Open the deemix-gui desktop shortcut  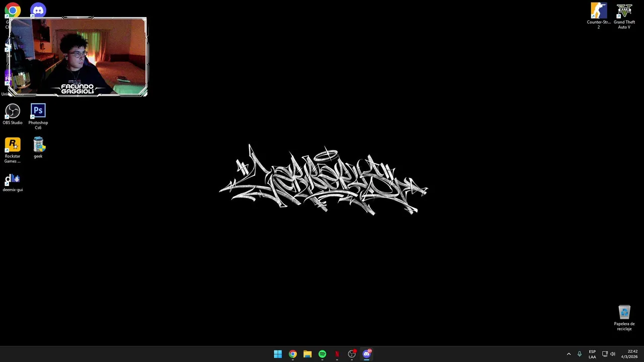click(x=13, y=183)
